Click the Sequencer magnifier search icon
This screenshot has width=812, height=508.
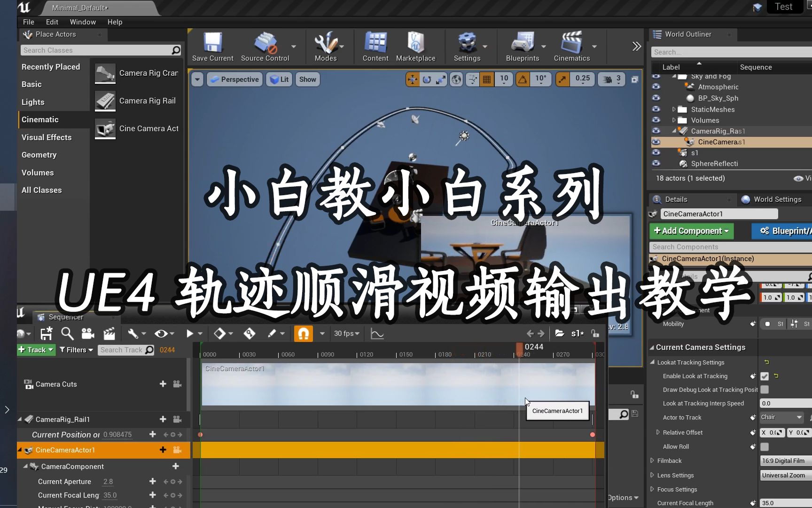67,333
